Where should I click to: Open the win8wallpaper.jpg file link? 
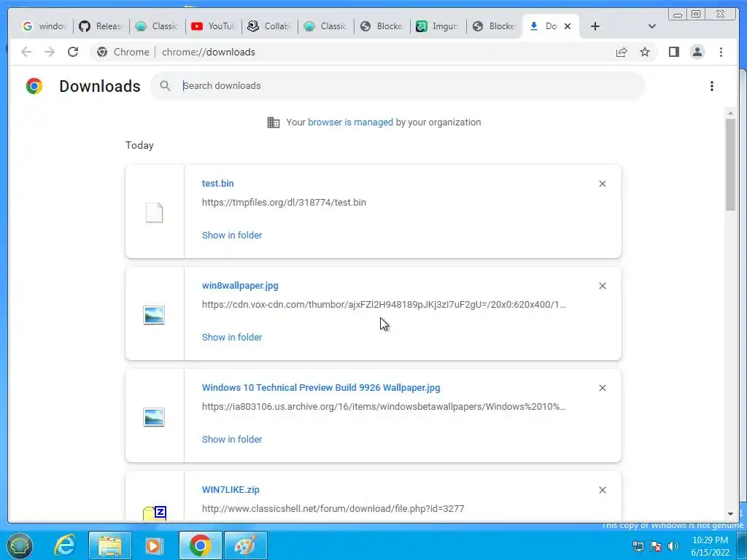click(x=240, y=286)
